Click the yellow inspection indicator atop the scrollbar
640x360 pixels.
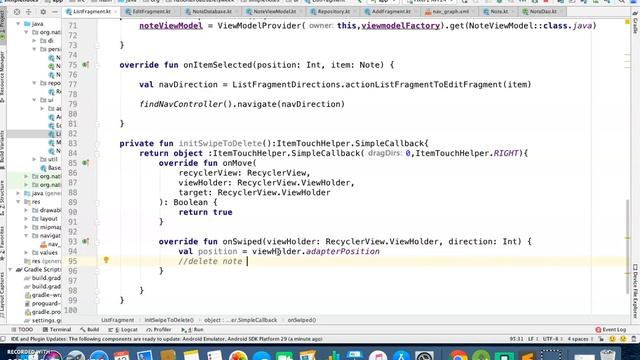click(x=627, y=21)
